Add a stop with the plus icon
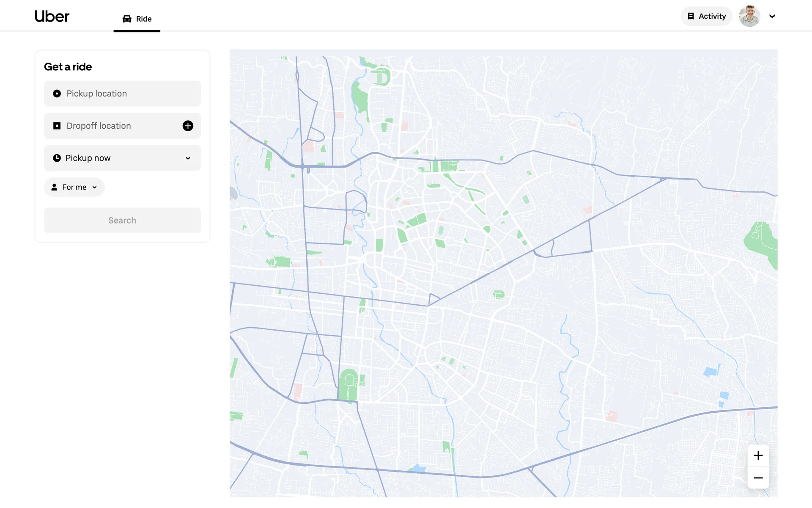Screen dimensions: 812x508 tap(188, 126)
